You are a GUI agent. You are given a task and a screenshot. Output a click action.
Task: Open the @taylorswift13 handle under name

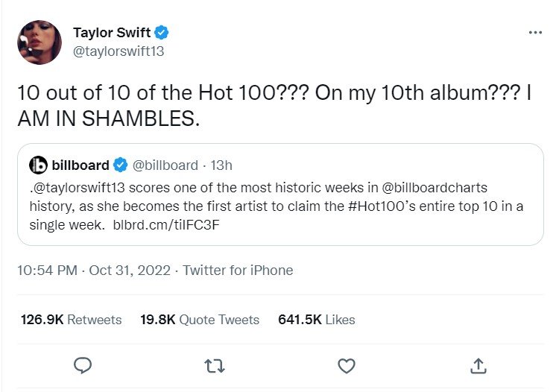(119, 51)
